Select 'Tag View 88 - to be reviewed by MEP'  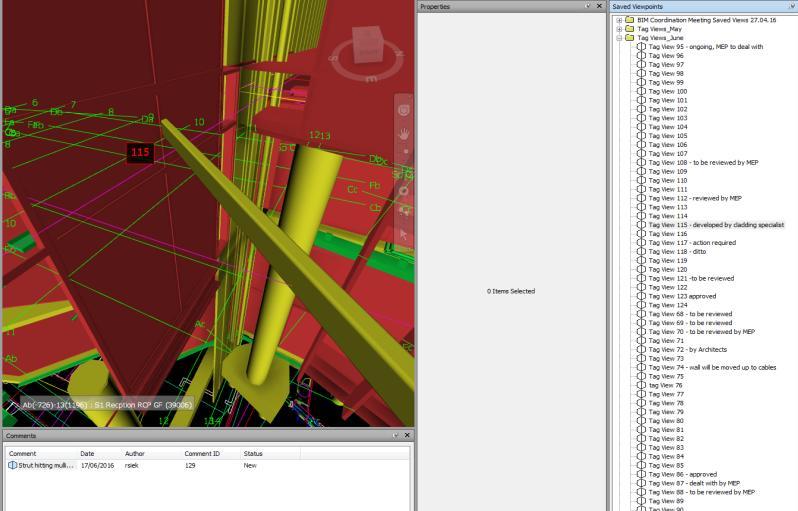[x=701, y=492]
